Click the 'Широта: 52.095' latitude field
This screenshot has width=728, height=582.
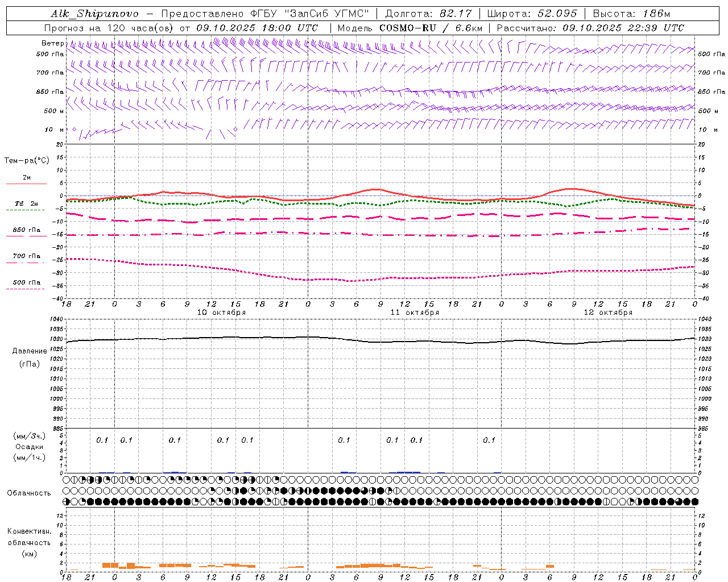pyautogui.click(x=532, y=14)
